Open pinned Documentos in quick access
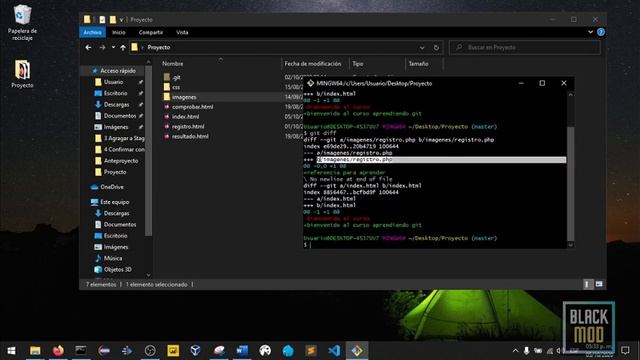Image resolution: width=640 pixels, height=360 pixels. tap(119, 116)
